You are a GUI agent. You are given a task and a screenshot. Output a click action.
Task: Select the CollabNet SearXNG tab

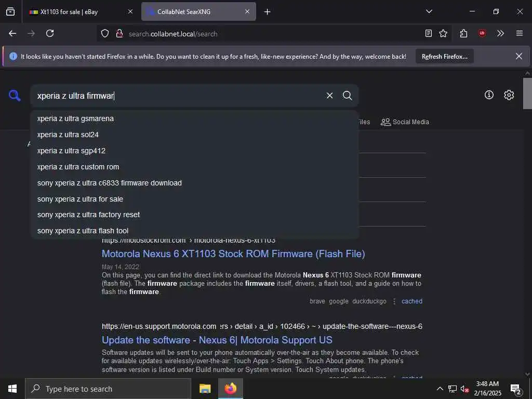pyautogui.click(x=198, y=11)
